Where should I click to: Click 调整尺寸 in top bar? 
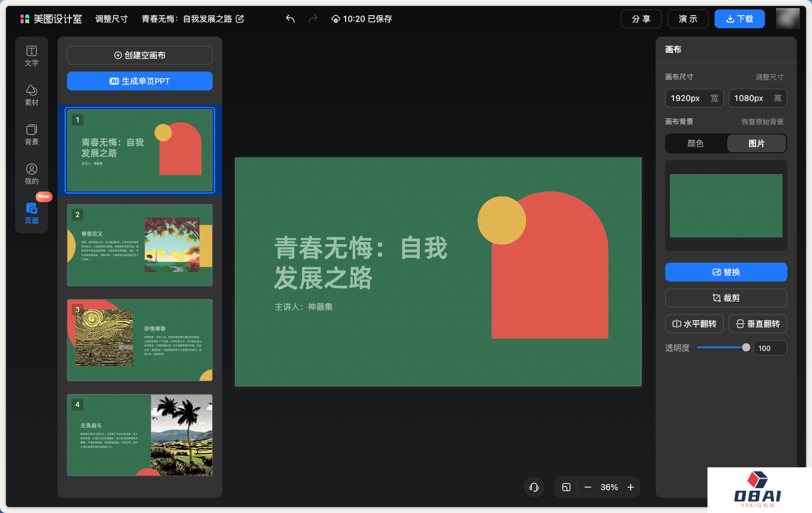pyautogui.click(x=112, y=19)
